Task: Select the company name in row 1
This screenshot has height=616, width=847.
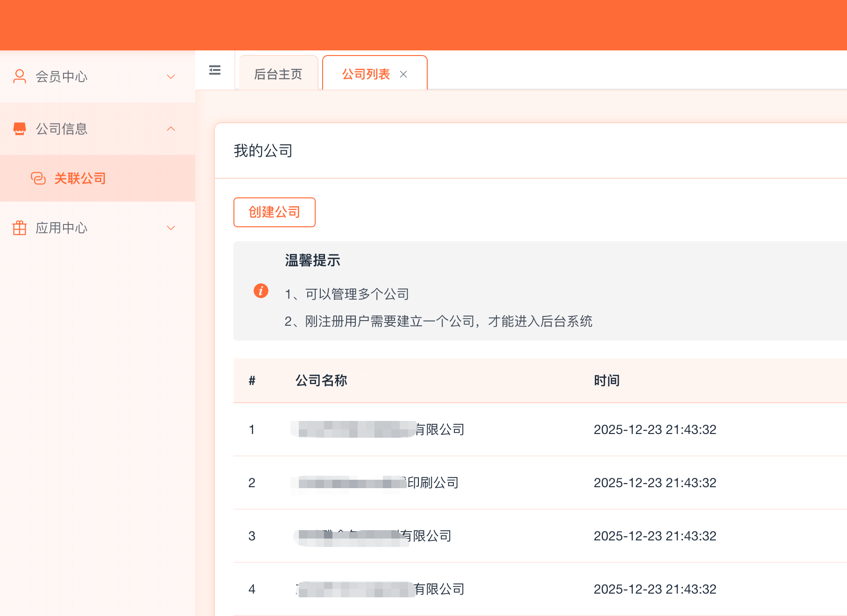Action: 378,429
